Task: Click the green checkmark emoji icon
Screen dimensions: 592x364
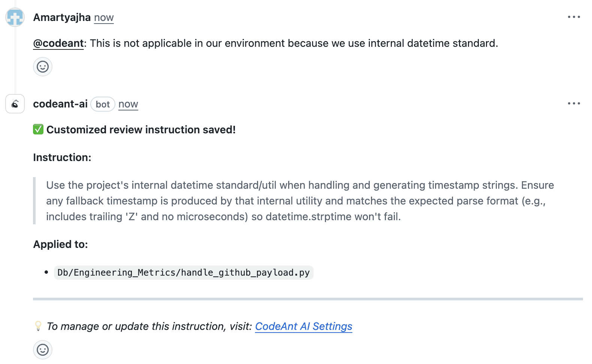Action: click(38, 129)
